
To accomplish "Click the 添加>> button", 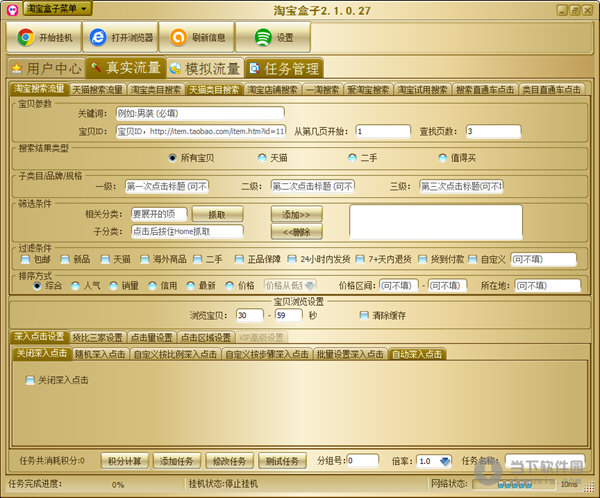I will tap(297, 214).
